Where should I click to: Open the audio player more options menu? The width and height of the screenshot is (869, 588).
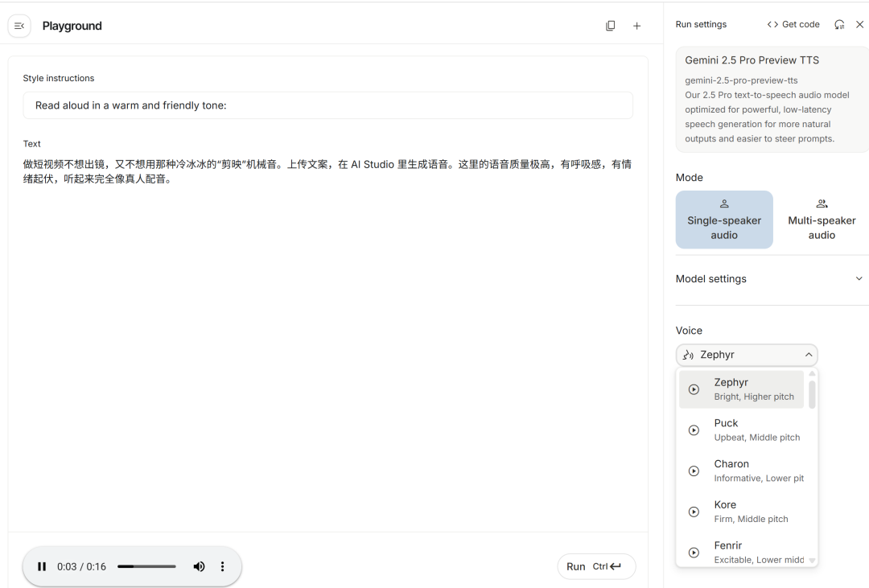tap(222, 566)
